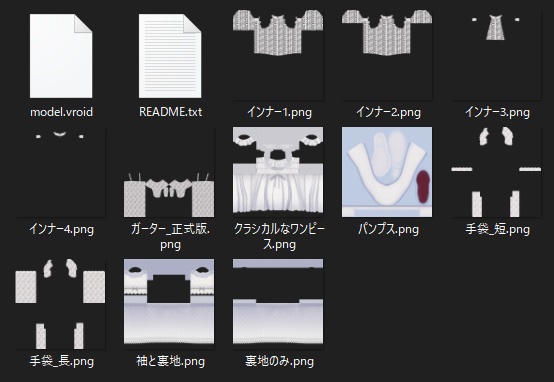Select the 裏地のみ.png thumbnail
Screen dimensions: 554x382
[x=278, y=304]
